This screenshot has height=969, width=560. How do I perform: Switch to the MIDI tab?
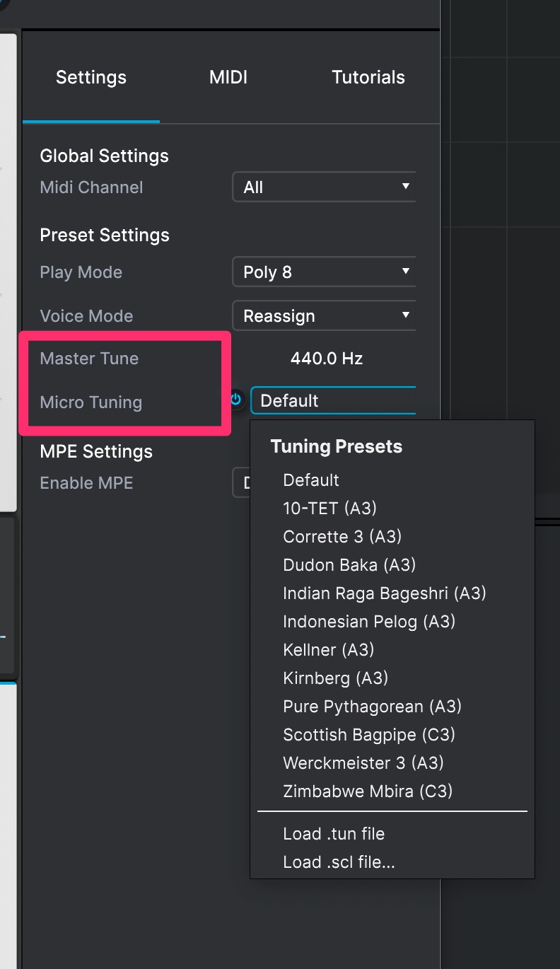pos(228,77)
